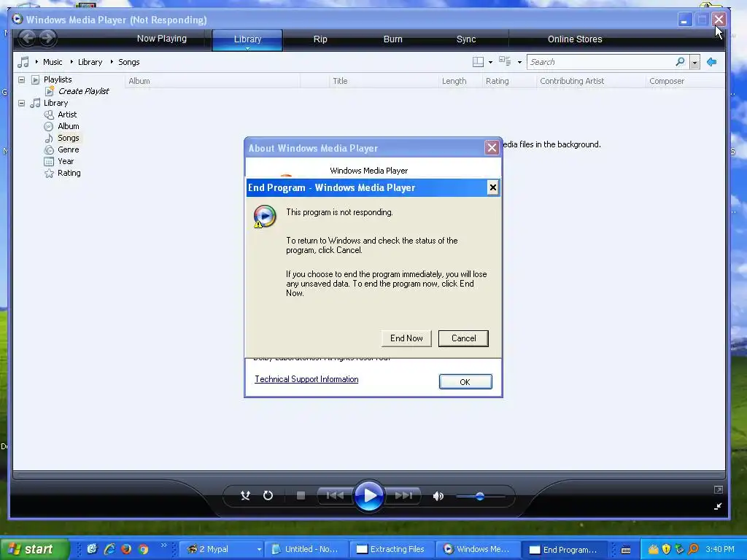Open the search options dropdown arrow
Screen dimensions: 747x560
[x=694, y=63]
